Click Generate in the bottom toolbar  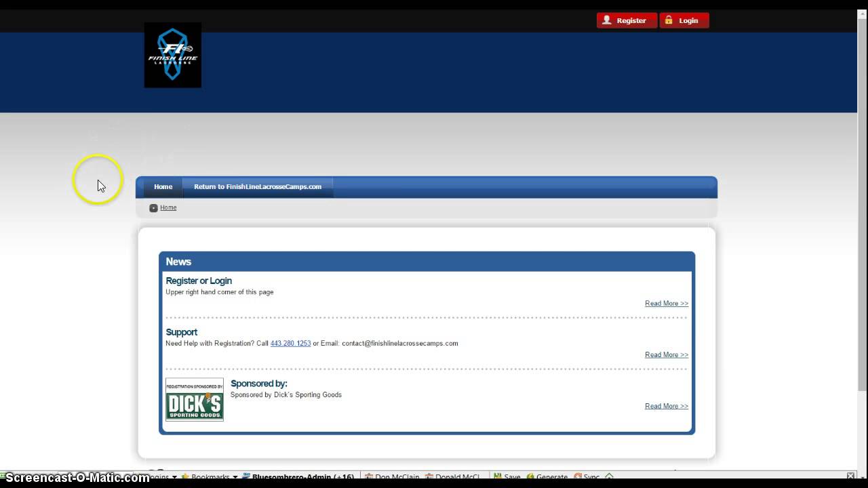coord(547,477)
